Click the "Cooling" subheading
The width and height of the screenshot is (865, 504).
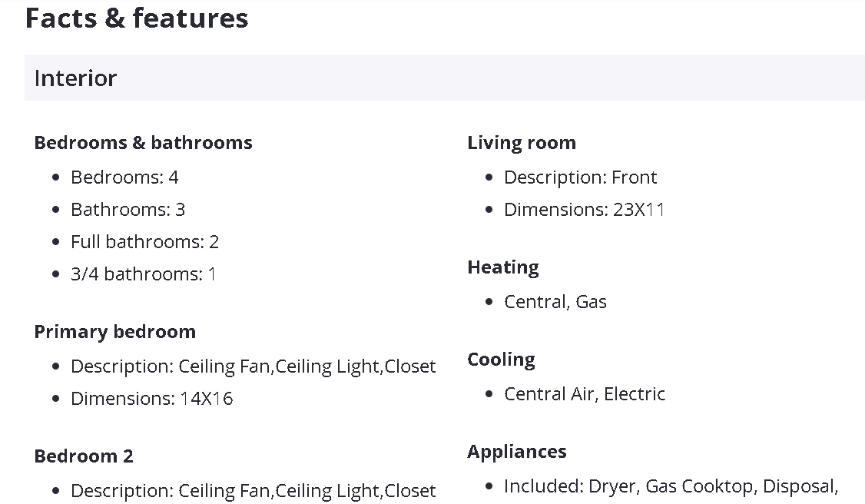[x=501, y=360]
